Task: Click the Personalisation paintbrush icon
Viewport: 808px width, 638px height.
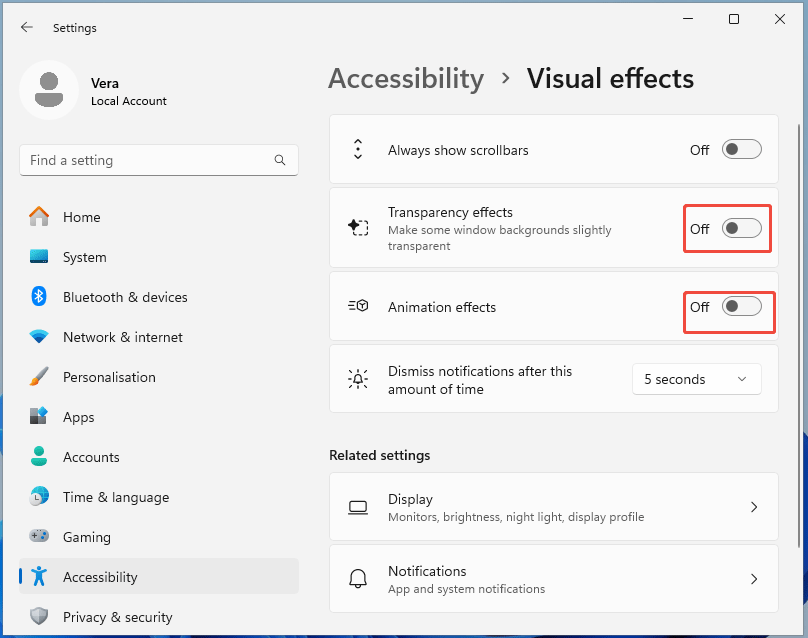Action: click(x=39, y=377)
